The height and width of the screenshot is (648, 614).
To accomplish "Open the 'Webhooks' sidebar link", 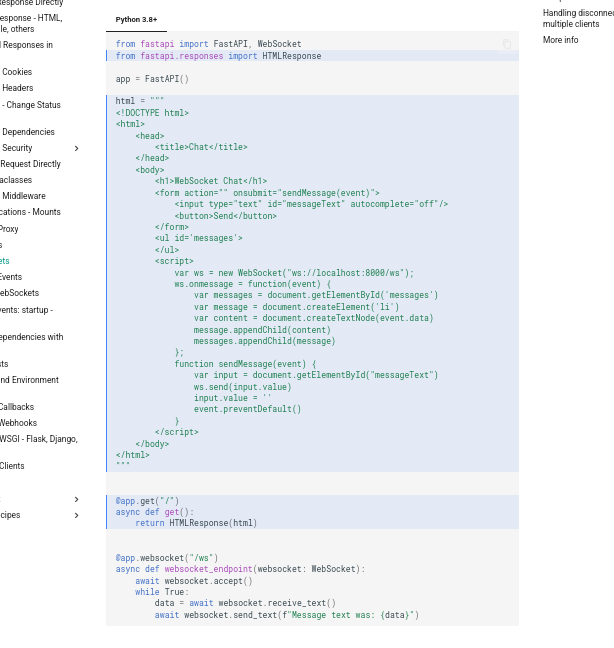I will pos(18,423).
